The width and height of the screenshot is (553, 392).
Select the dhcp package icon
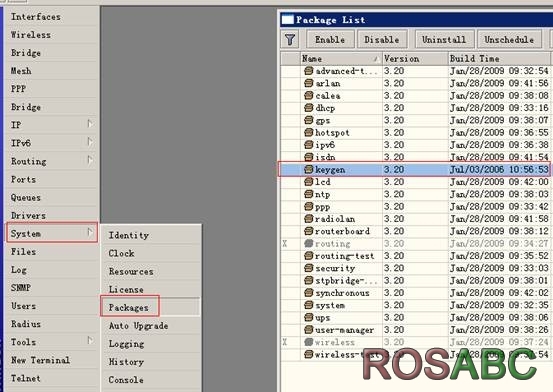coord(309,108)
